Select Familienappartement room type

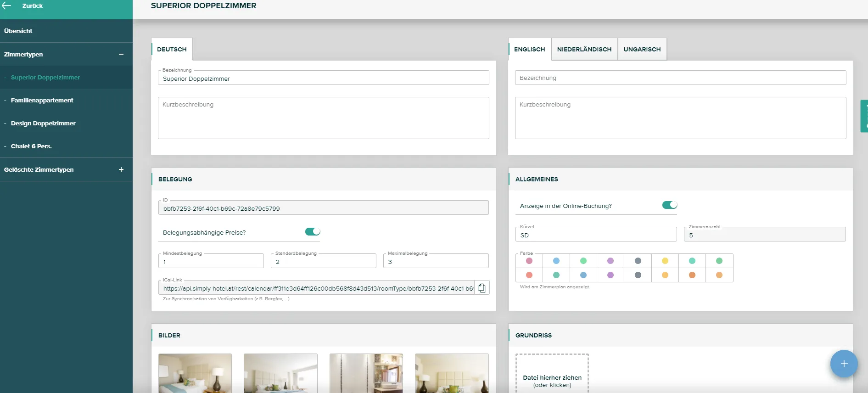point(66,100)
